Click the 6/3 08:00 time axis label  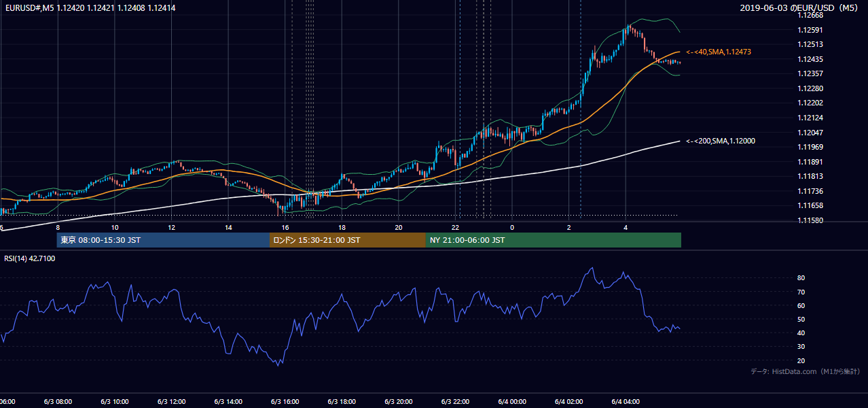(57, 401)
